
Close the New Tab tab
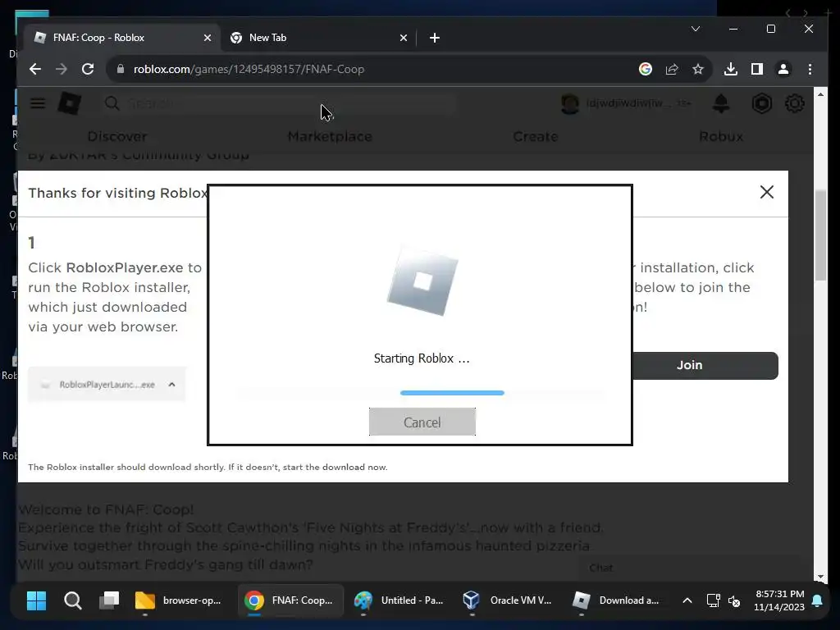[x=404, y=38]
